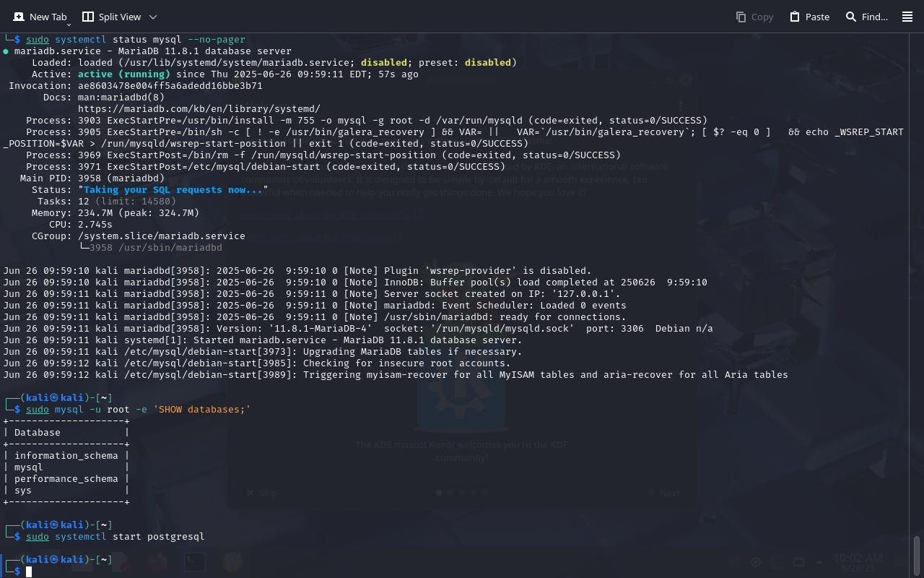Click the 'active (running)' status text

124,74
